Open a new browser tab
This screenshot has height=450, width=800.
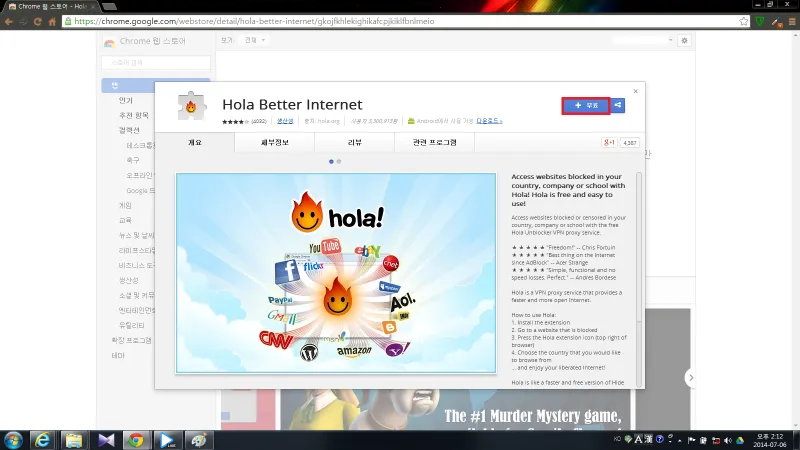click(x=109, y=7)
